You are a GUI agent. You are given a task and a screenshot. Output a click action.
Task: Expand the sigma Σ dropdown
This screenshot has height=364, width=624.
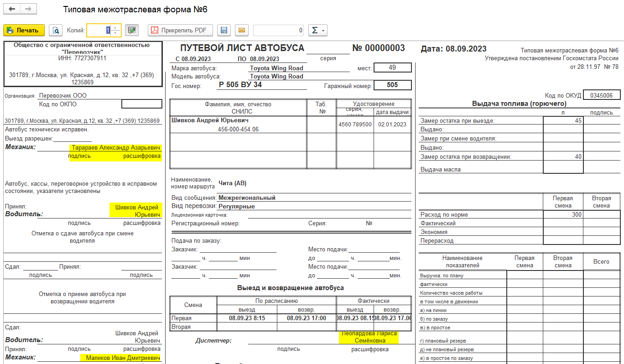317,30
